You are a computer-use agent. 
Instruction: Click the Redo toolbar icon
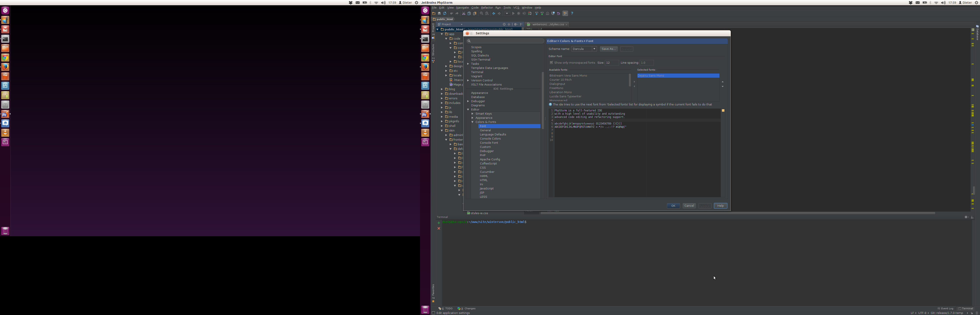[x=457, y=13]
